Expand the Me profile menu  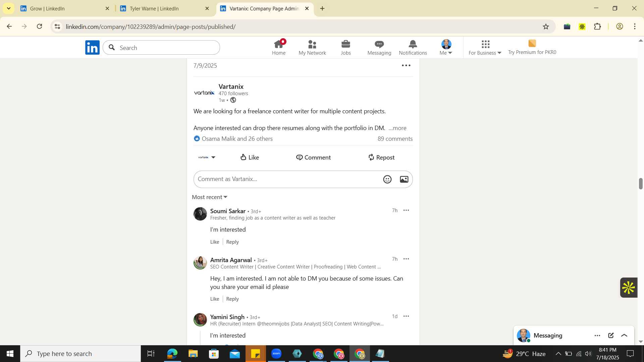(446, 47)
